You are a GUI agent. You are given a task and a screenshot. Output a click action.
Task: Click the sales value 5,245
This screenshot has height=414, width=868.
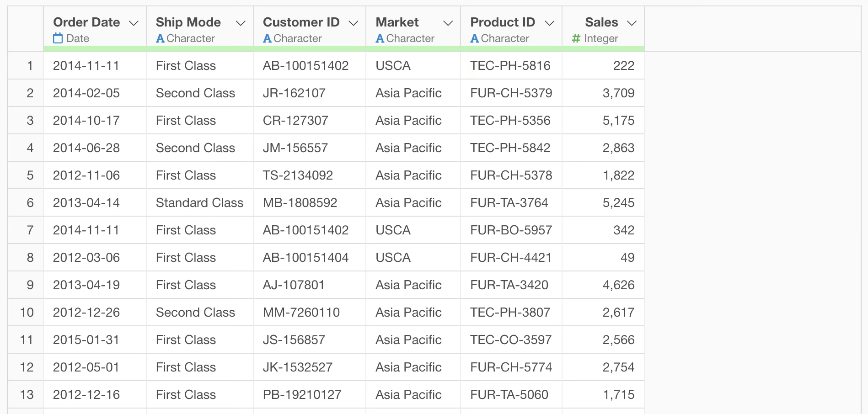(618, 203)
